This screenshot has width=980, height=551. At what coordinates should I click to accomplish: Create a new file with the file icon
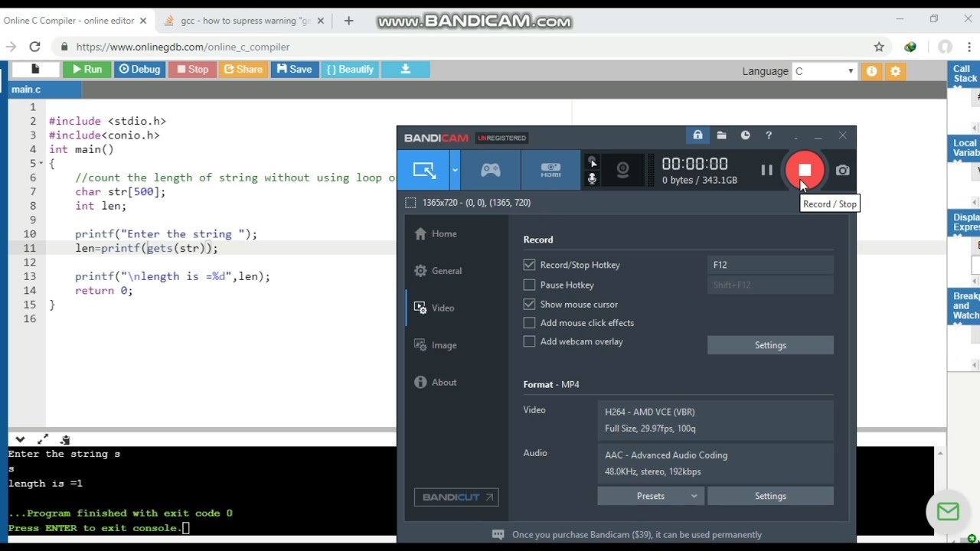coord(34,70)
